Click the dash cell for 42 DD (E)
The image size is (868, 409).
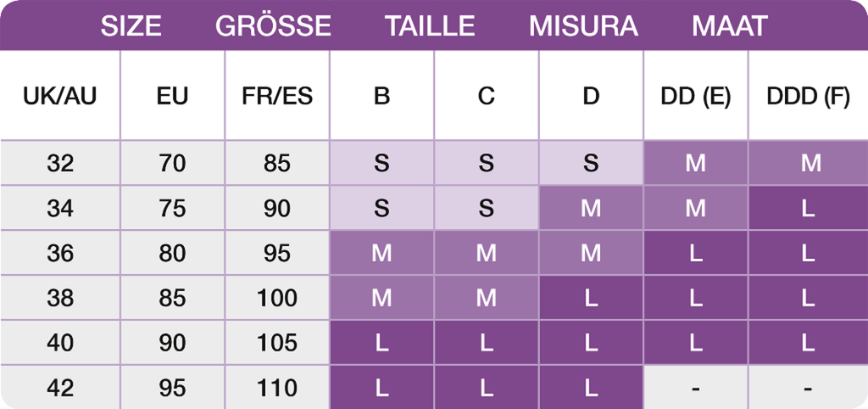(x=695, y=388)
